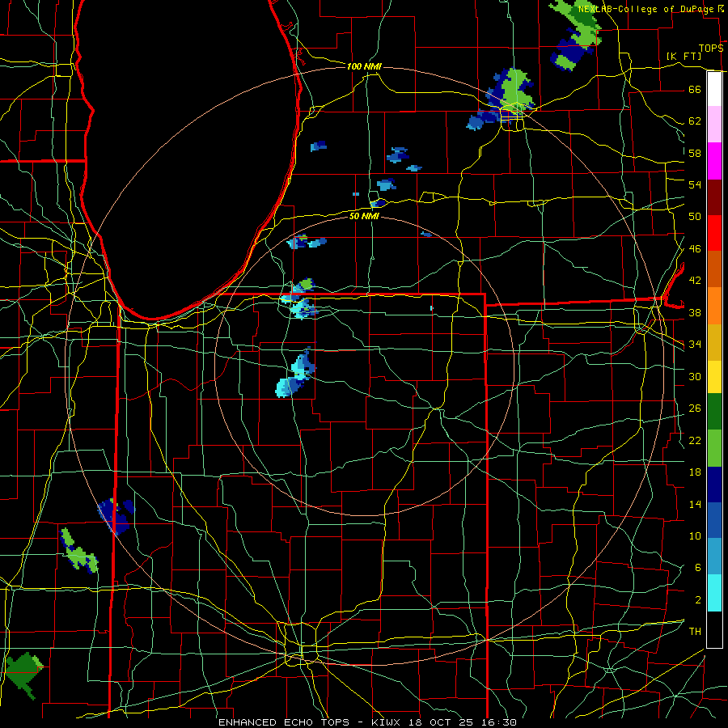
Task: Click the medium blue swatch on the legend
Action: pyautogui.click(x=714, y=520)
